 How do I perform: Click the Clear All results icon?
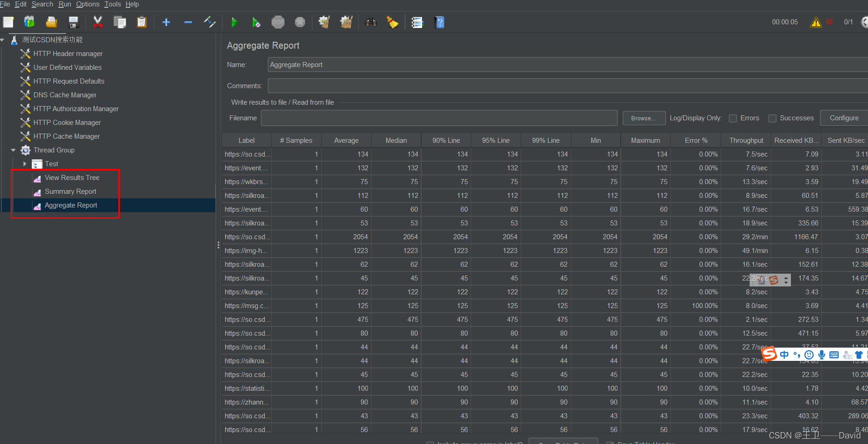[x=346, y=22]
